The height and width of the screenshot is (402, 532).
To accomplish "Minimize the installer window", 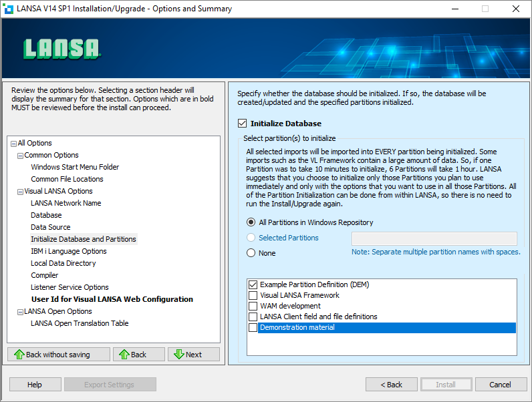I will 455,9.
